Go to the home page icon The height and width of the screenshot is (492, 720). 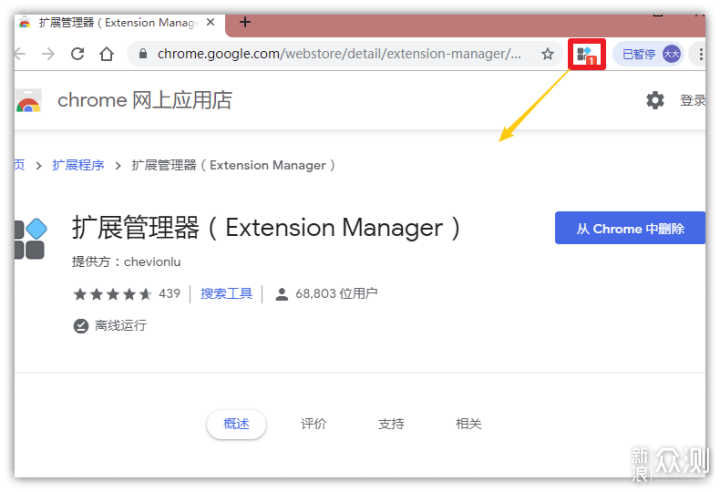(x=107, y=54)
